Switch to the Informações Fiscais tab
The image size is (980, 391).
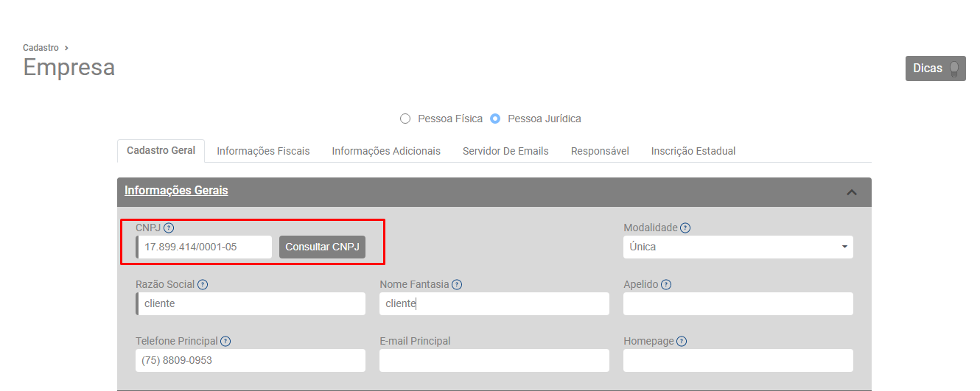tap(263, 151)
